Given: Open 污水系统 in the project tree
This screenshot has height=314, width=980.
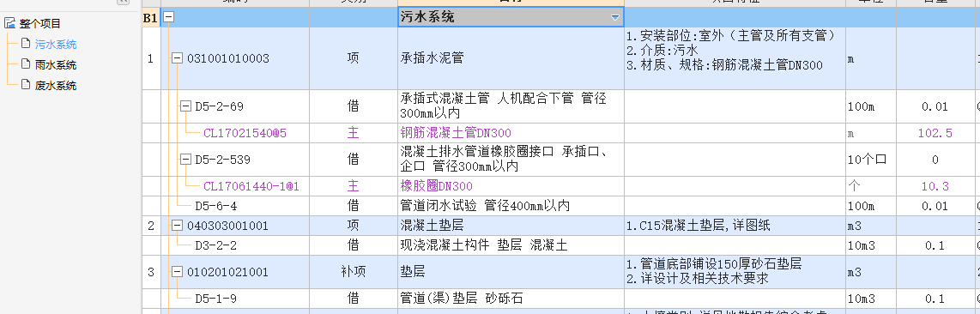Looking at the screenshot, I should click(x=56, y=45).
